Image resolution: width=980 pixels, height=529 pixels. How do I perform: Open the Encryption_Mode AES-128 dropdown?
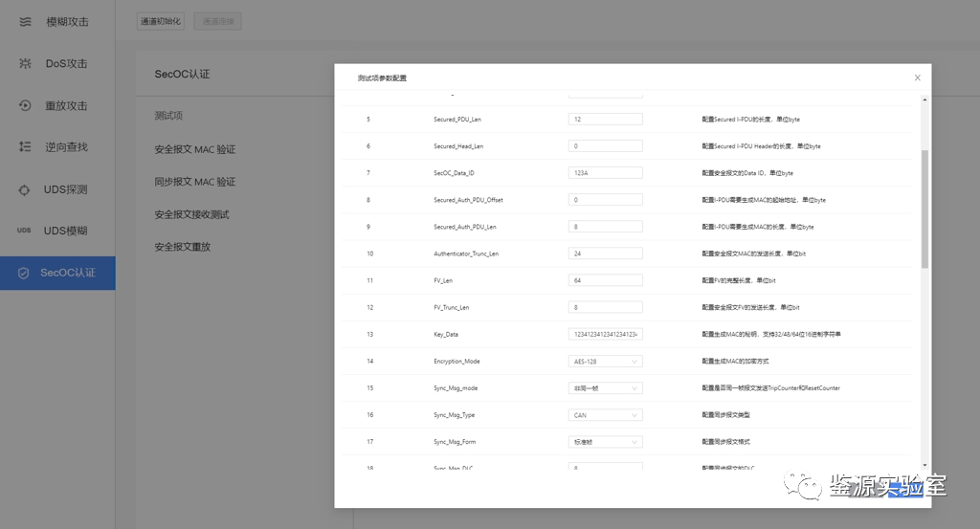605,362
